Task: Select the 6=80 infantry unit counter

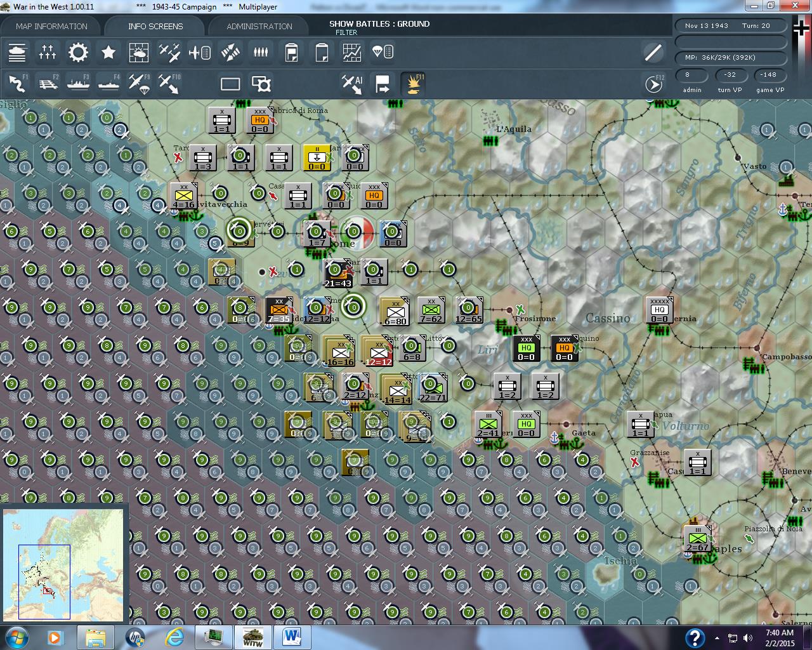Action: tap(395, 312)
